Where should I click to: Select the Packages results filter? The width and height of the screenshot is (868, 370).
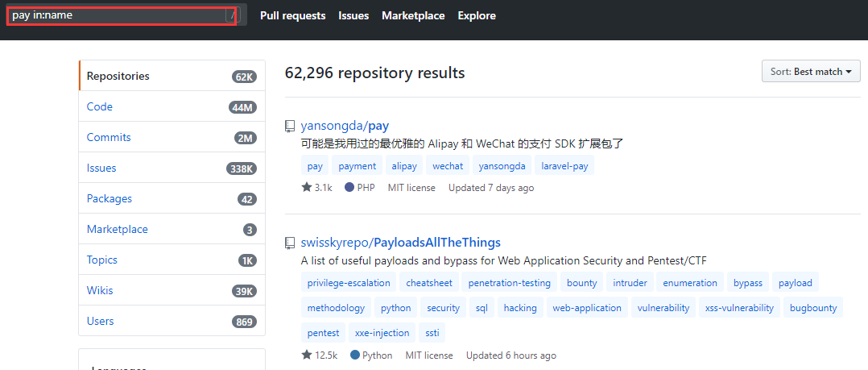click(x=172, y=198)
